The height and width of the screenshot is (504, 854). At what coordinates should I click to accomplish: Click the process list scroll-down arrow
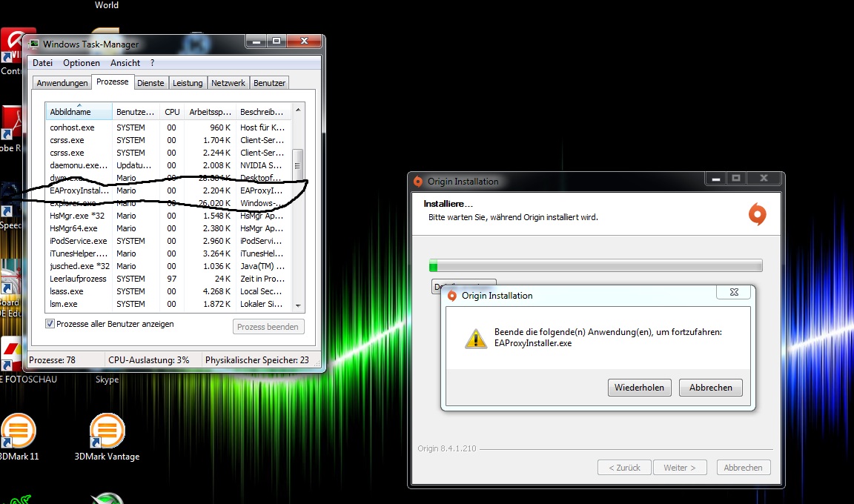298,305
